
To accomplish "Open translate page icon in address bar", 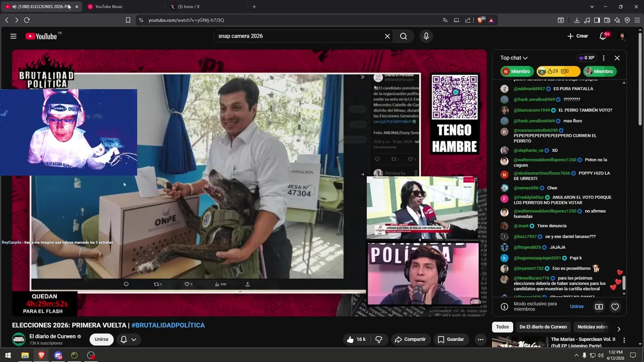I will coord(445,20).
